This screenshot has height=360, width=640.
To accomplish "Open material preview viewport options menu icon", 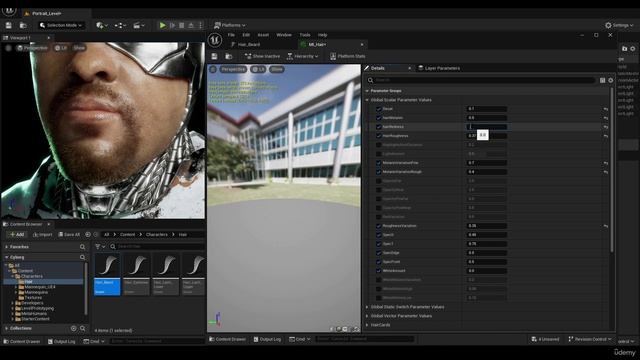I will pyautogui.click(x=213, y=69).
